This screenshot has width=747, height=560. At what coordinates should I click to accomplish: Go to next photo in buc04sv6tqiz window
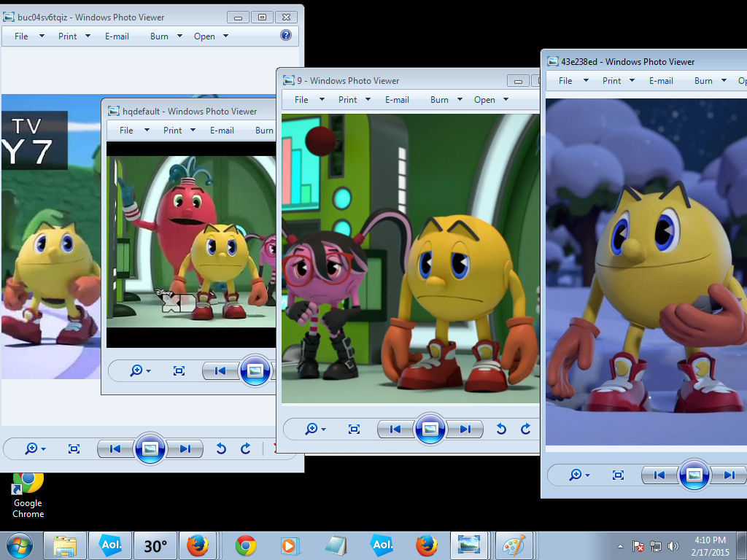(185, 448)
